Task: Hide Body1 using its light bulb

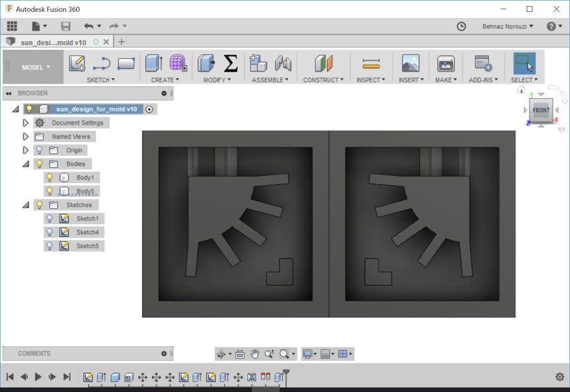Action: pos(50,177)
